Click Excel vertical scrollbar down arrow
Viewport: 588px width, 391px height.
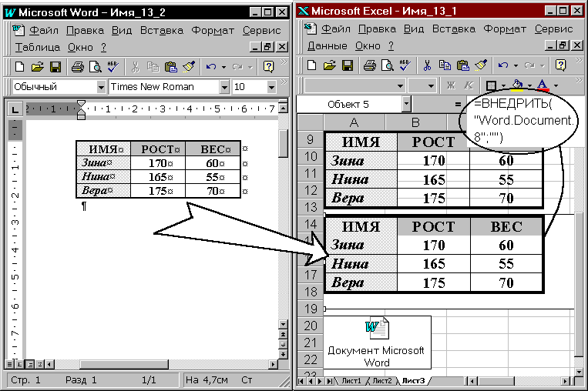point(579,372)
